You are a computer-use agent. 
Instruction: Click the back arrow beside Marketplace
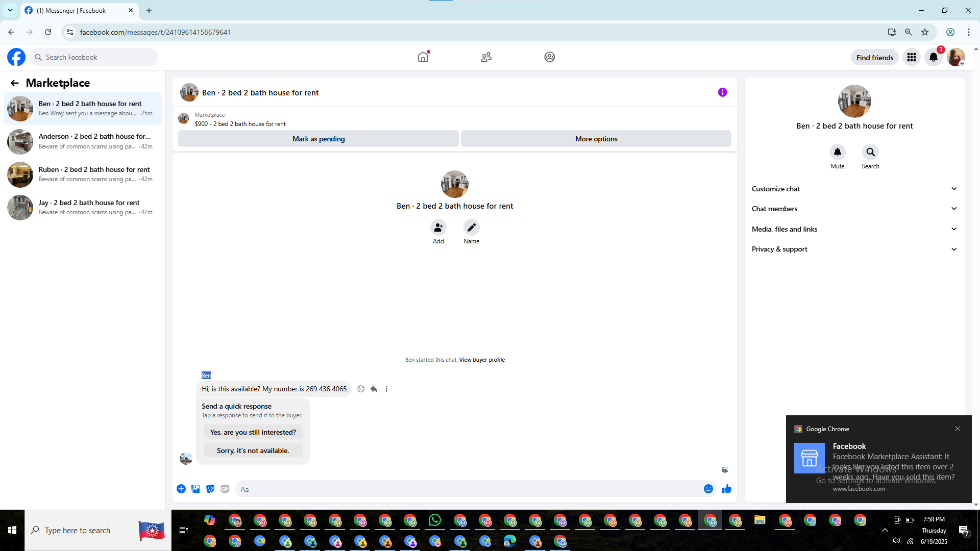point(14,83)
